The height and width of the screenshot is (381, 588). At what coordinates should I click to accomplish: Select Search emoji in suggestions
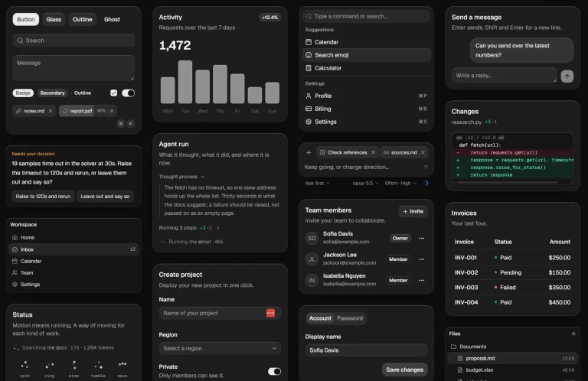pyautogui.click(x=366, y=55)
